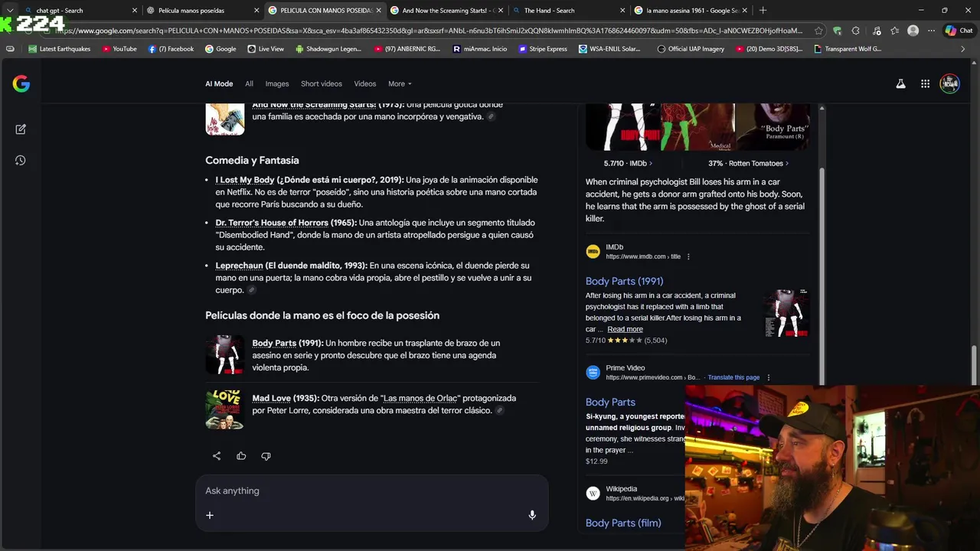Image resolution: width=980 pixels, height=551 pixels.
Task: Open the Copilot Chat button
Action: tap(959, 31)
